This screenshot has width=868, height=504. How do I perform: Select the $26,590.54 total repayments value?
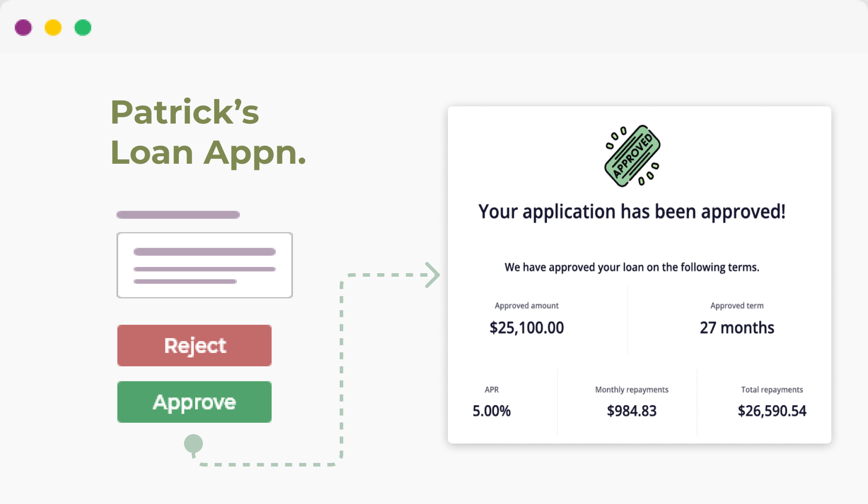(772, 411)
